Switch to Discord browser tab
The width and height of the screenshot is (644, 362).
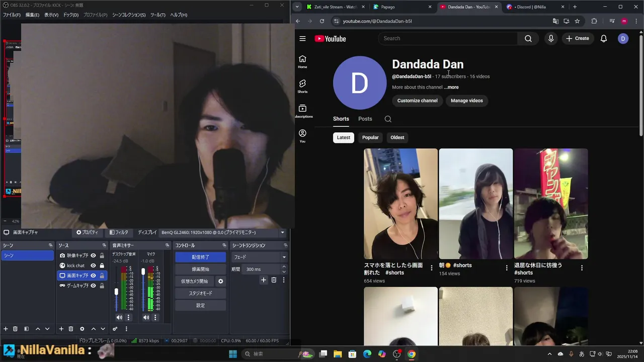tap(535, 7)
